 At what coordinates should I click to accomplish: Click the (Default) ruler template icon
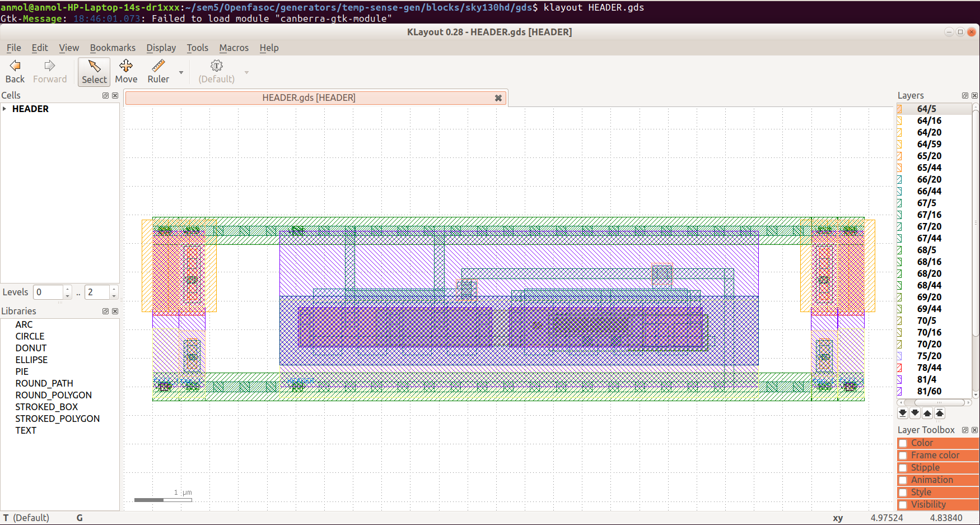[x=216, y=66]
